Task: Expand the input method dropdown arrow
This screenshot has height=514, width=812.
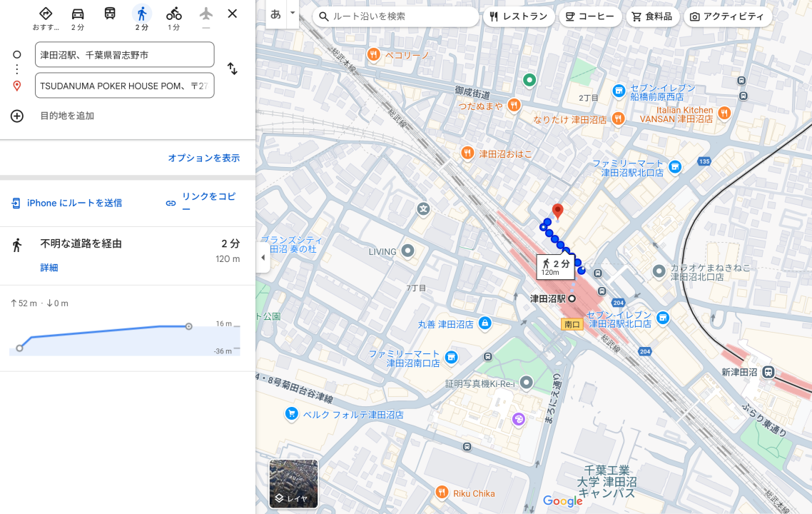Action: 293,13
